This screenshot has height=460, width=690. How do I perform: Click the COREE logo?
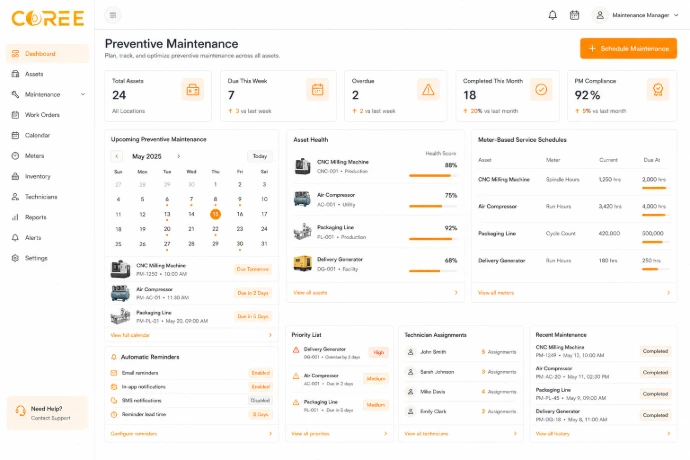click(x=48, y=18)
